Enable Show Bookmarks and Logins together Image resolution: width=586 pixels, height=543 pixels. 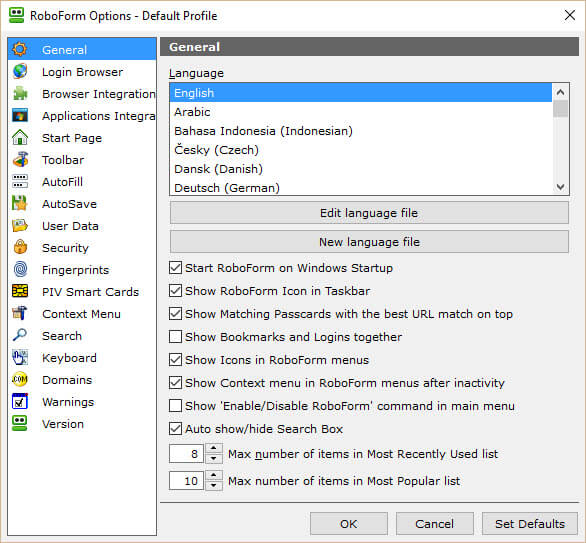point(175,336)
